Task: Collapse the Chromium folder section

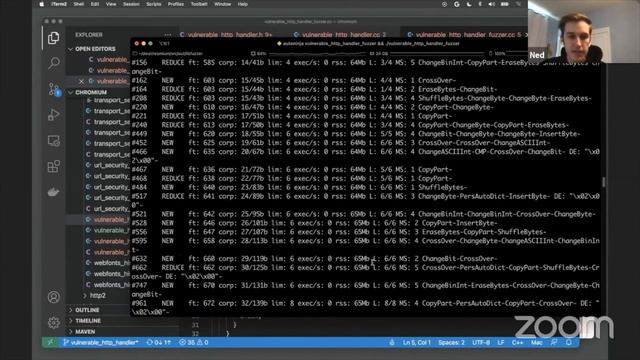Action: (91, 93)
